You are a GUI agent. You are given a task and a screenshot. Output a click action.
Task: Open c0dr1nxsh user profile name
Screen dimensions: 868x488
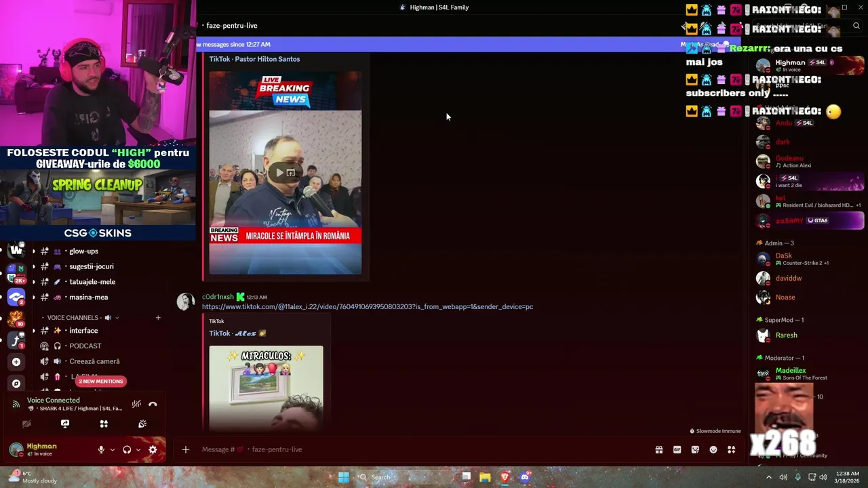218,297
